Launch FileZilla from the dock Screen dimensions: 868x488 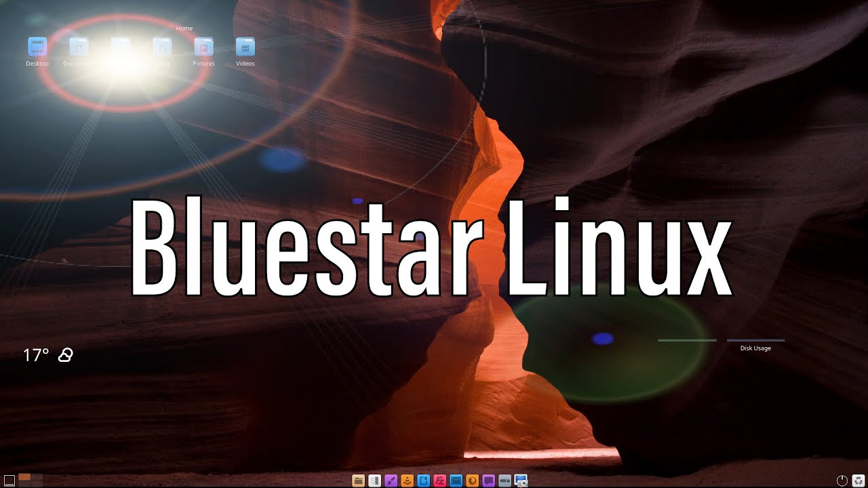tap(440, 481)
